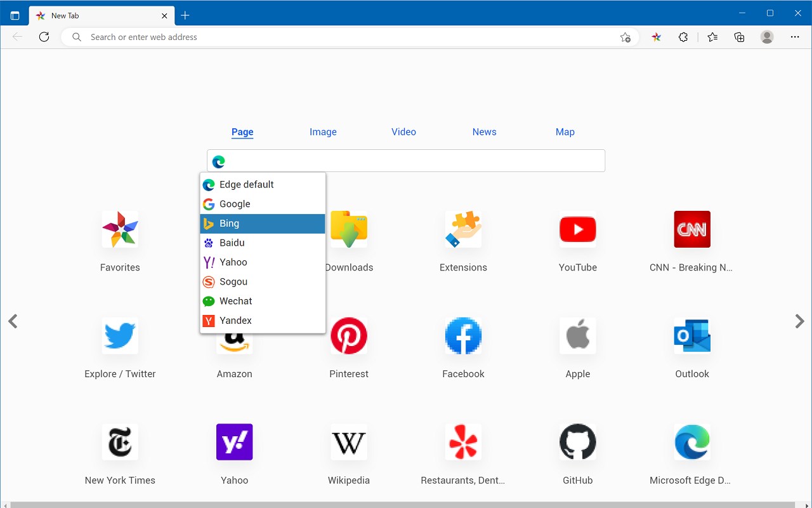This screenshot has height=508, width=812.
Task: Switch to the Page search tab
Action: (242, 132)
